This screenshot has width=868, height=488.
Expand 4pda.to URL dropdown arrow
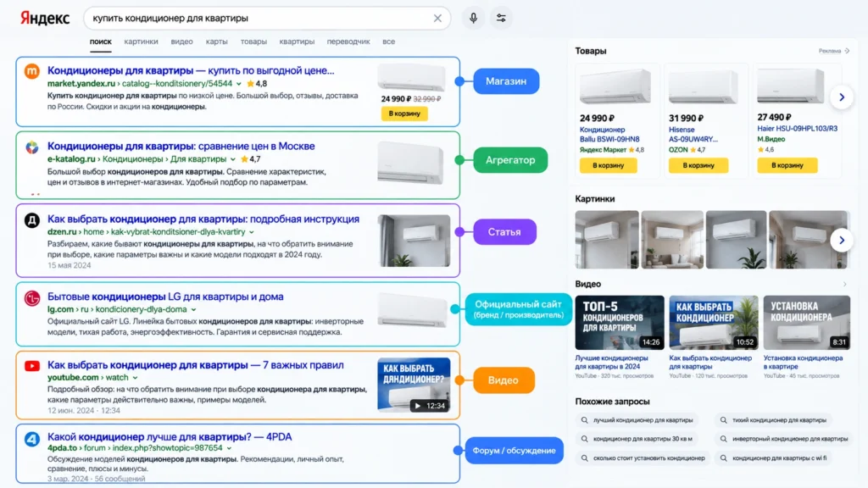229,449
